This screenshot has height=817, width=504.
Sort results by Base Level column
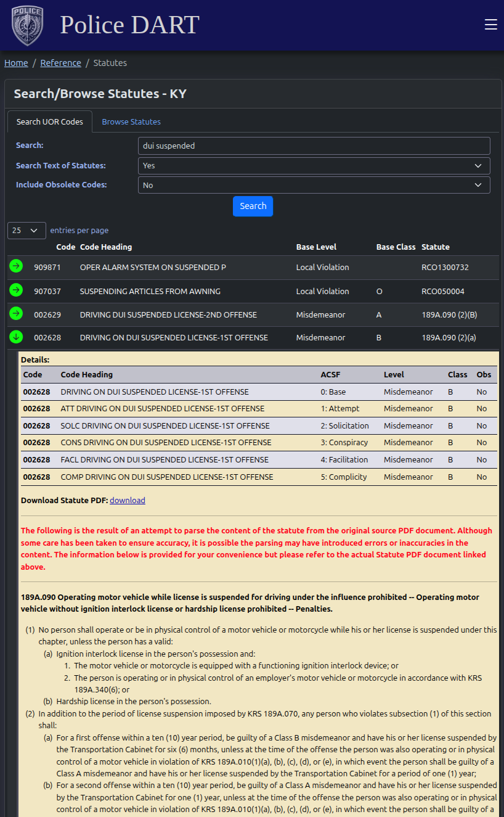point(316,247)
